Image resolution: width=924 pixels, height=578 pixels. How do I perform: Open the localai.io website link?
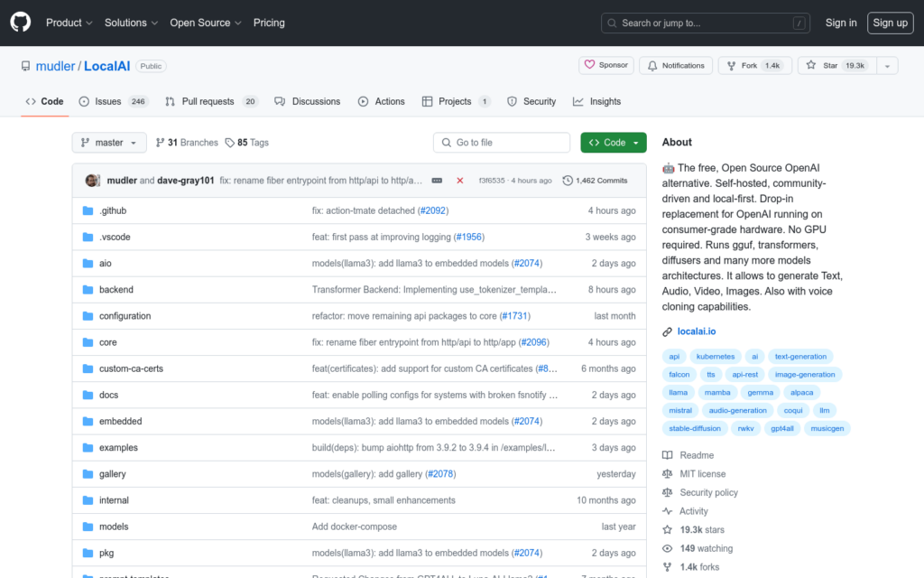tap(697, 331)
